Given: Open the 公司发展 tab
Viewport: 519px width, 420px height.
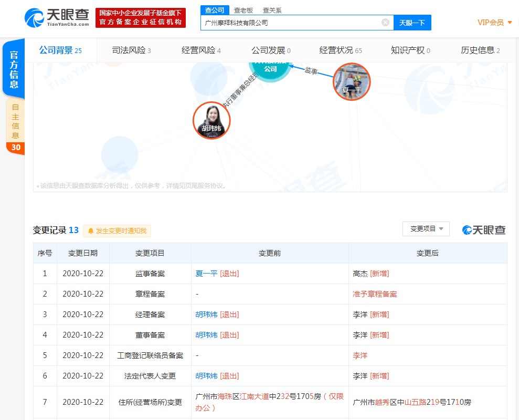Looking at the screenshot, I should click(271, 50).
